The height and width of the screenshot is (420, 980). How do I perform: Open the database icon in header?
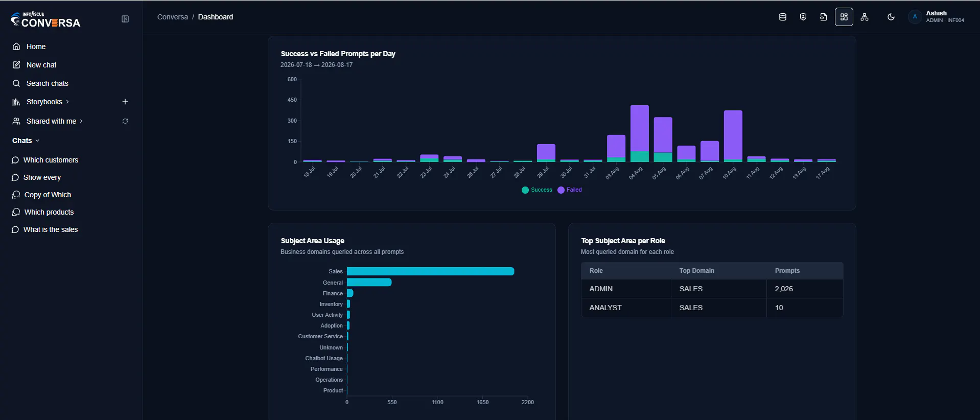point(782,17)
